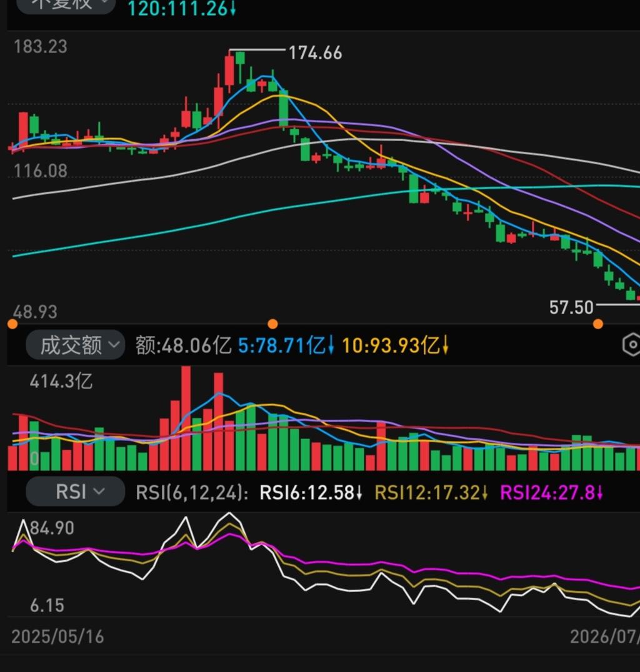Tap the 57.50 low price label
Screen dimensions: 640x672
pyautogui.click(x=571, y=307)
